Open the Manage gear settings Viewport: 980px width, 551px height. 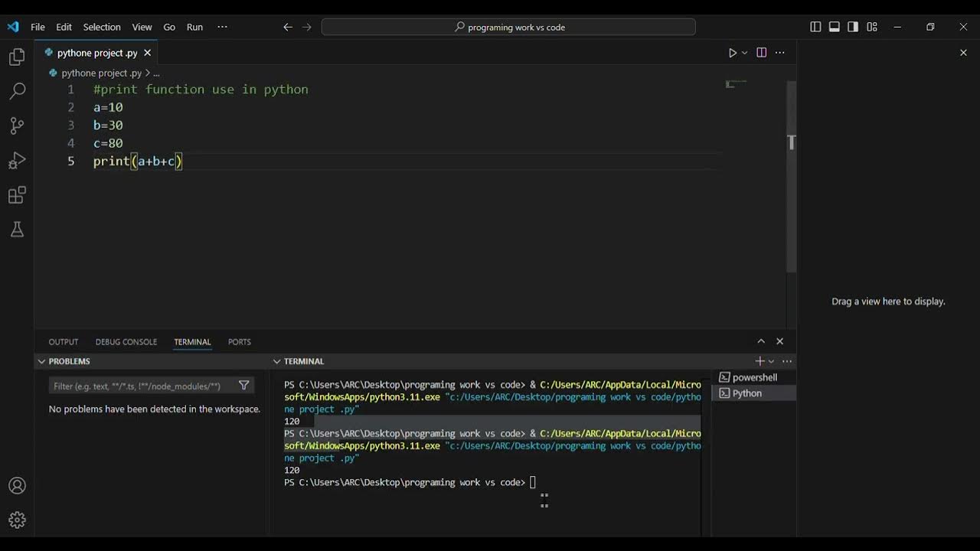click(x=17, y=520)
